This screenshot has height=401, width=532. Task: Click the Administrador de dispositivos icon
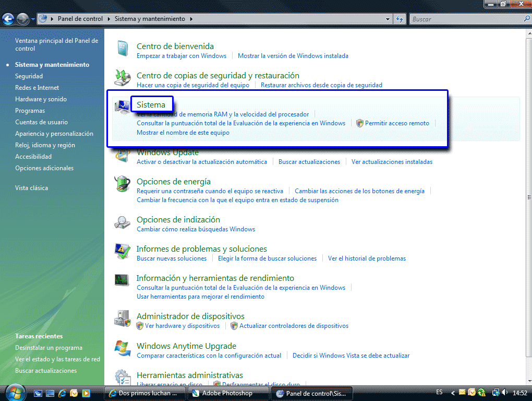tap(122, 319)
